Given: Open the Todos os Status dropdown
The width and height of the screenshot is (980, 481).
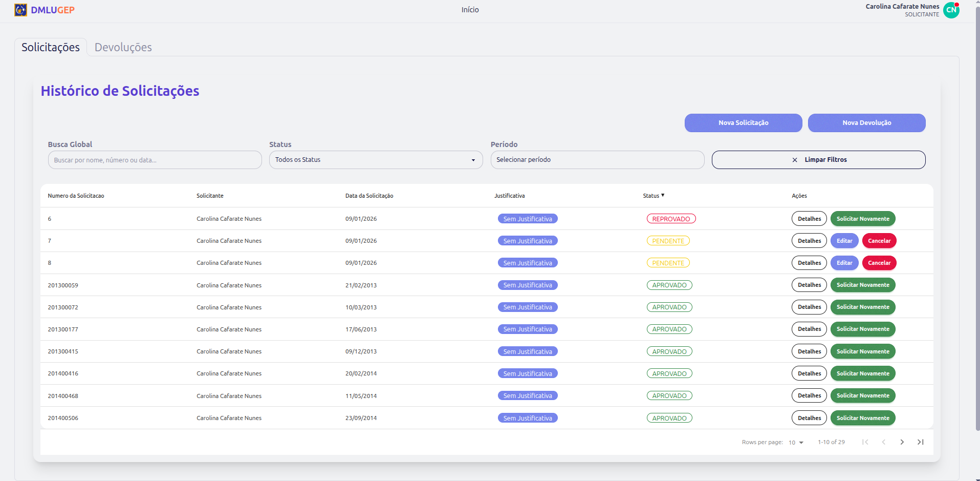Looking at the screenshot, I should 376,160.
